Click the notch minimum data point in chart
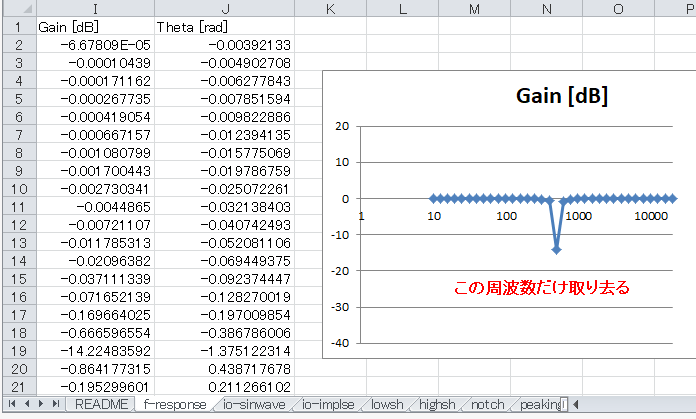Viewport: 696px width, 419px height. pyautogui.click(x=556, y=250)
